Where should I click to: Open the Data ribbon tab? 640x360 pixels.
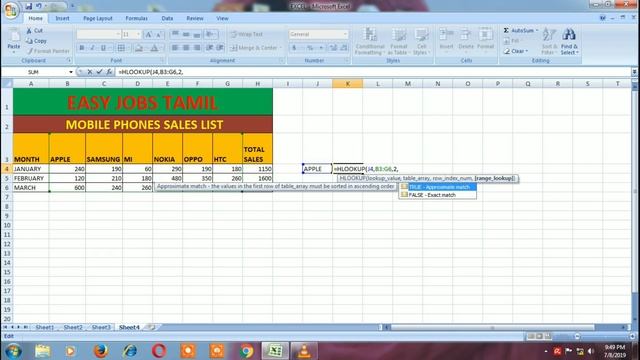point(167,18)
